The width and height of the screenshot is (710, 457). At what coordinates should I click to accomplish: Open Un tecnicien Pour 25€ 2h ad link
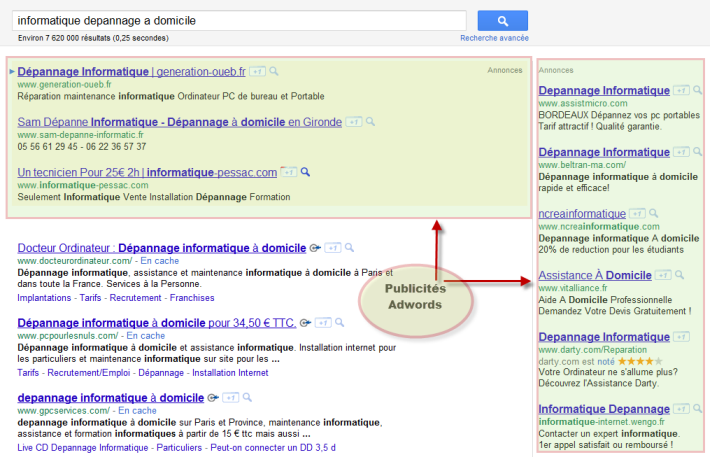pos(147,172)
